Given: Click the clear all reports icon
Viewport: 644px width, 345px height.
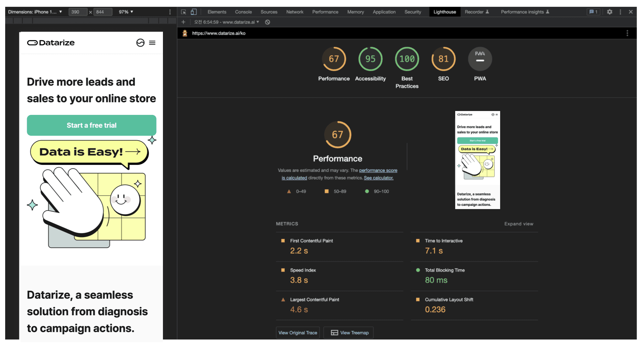Looking at the screenshot, I should coord(267,22).
